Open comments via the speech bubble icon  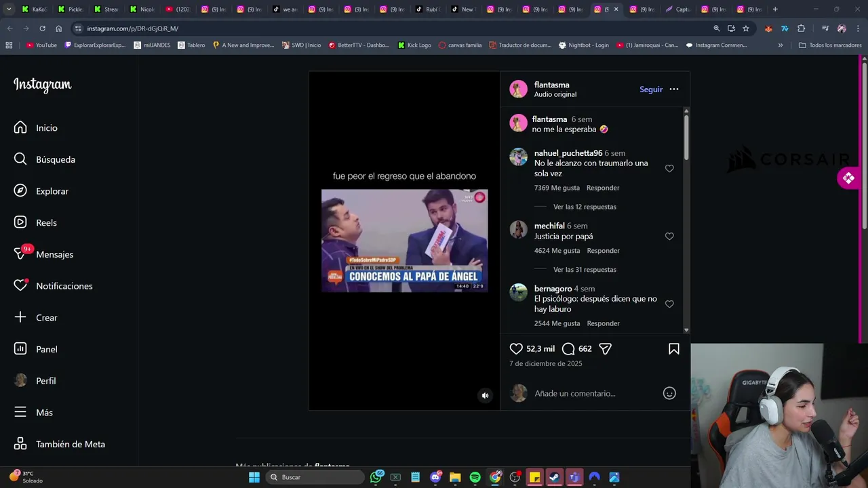pos(568,348)
